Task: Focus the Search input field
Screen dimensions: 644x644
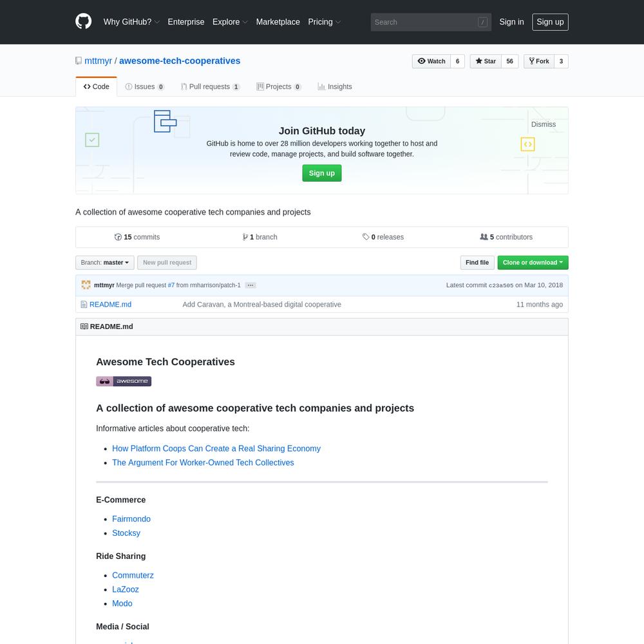Action: 431,22
